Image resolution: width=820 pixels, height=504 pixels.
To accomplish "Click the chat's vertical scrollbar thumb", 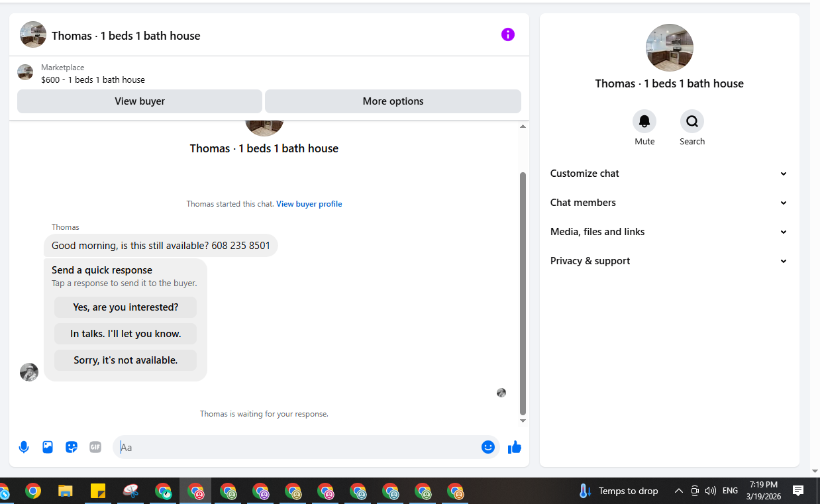I will [x=523, y=293].
